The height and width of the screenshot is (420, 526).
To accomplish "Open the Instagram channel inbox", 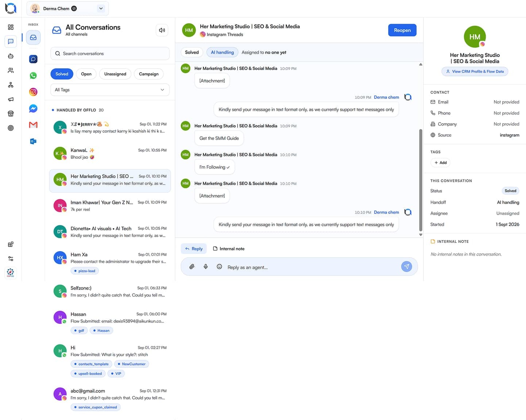I will (33, 92).
